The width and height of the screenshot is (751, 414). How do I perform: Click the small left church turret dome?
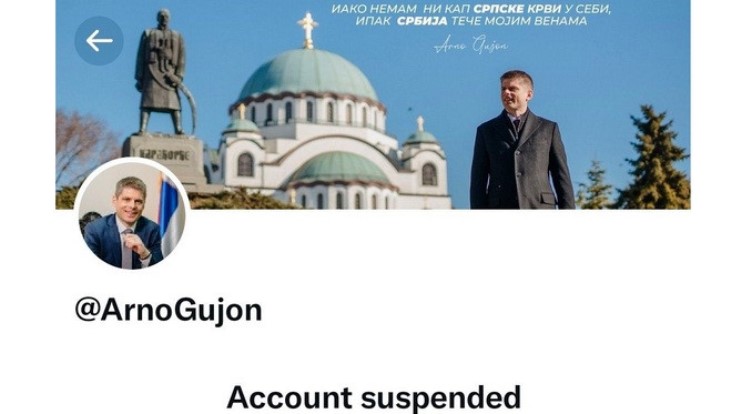click(x=241, y=126)
